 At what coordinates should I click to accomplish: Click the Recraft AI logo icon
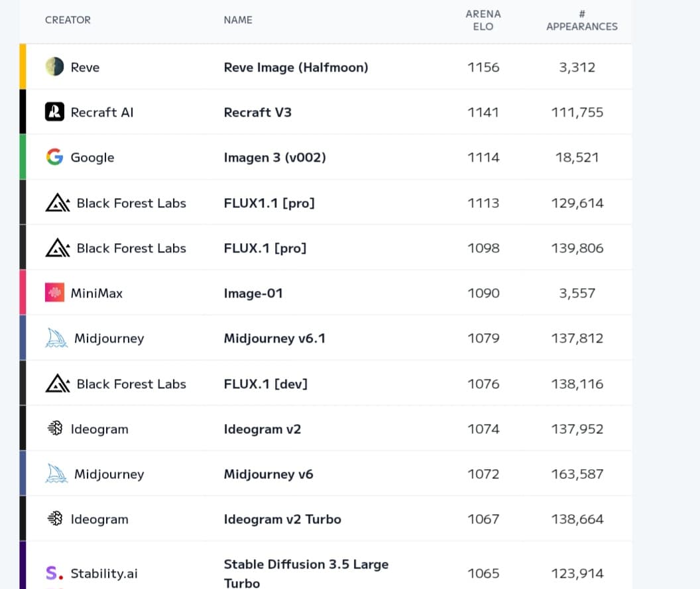54,112
